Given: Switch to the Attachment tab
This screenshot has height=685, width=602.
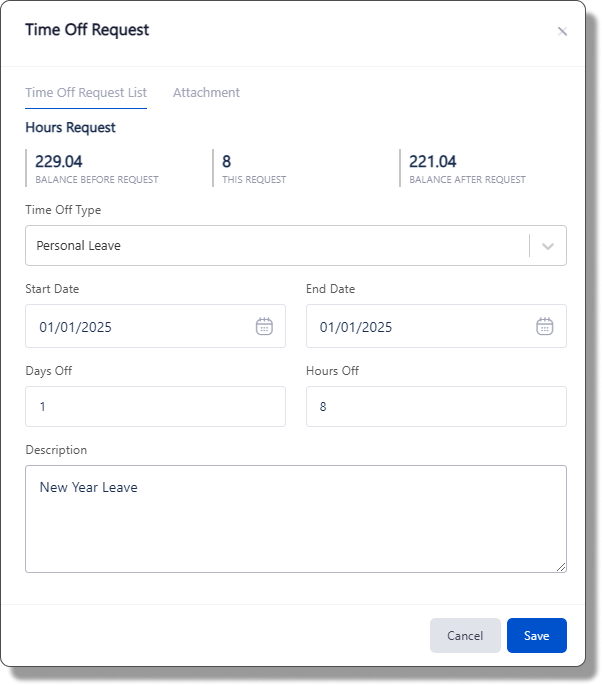Looking at the screenshot, I should click(206, 93).
